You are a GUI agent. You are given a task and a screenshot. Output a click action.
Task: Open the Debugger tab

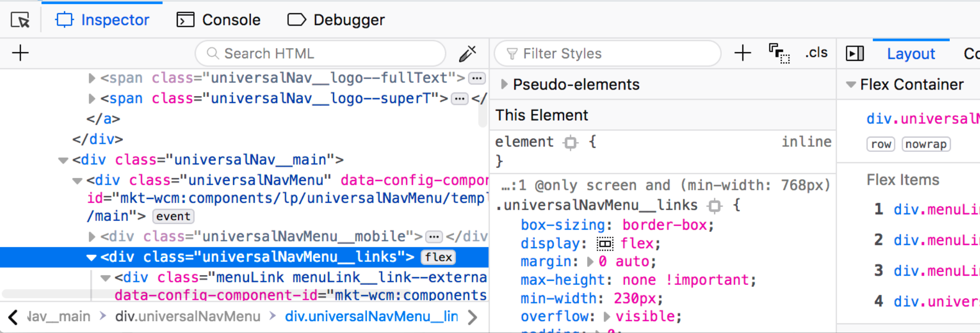336,20
